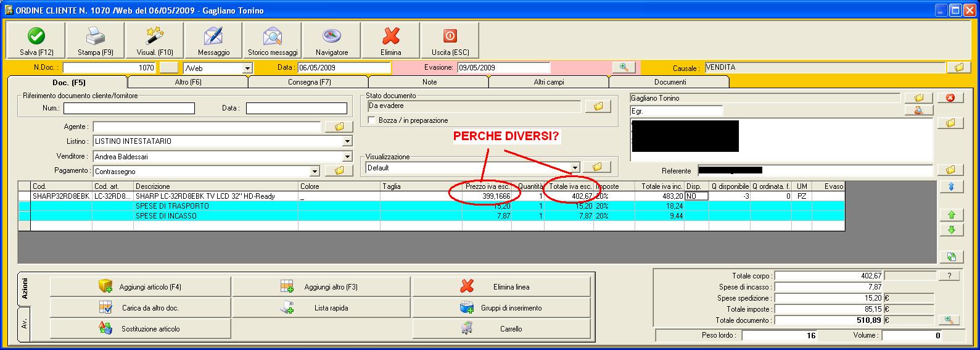The height and width of the screenshot is (350, 980).
Task: Open the folder button beside address box
Action: click(950, 123)
